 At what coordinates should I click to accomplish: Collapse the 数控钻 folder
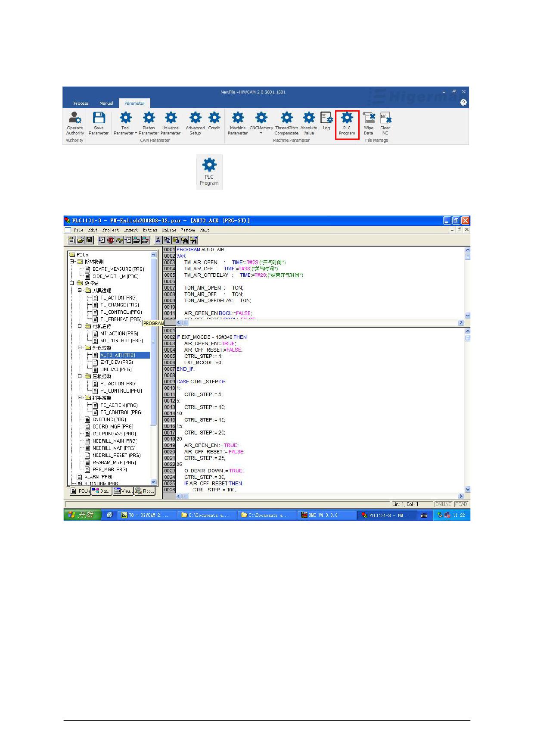(72, 283)
